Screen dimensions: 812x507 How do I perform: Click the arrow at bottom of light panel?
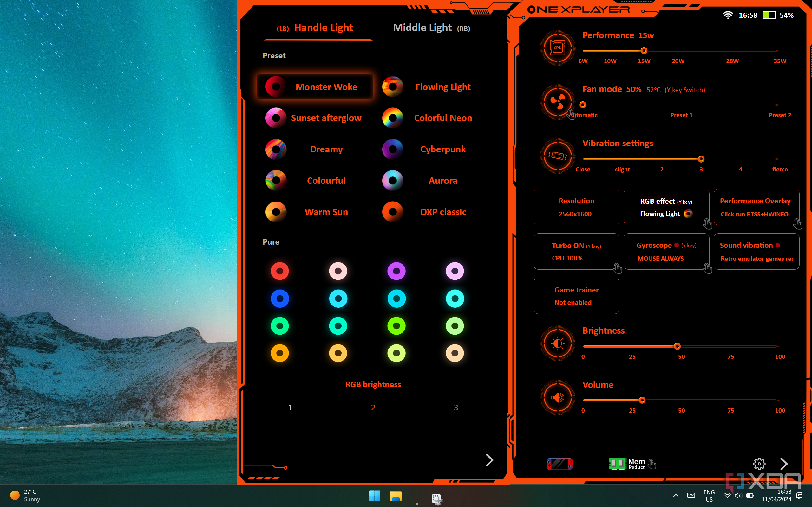489,460
